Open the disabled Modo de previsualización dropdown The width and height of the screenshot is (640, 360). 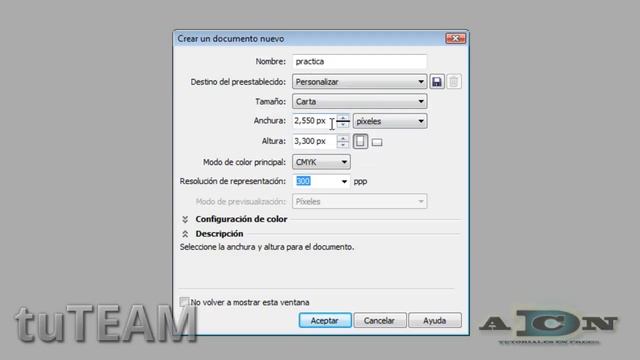[x=360, y=201]
